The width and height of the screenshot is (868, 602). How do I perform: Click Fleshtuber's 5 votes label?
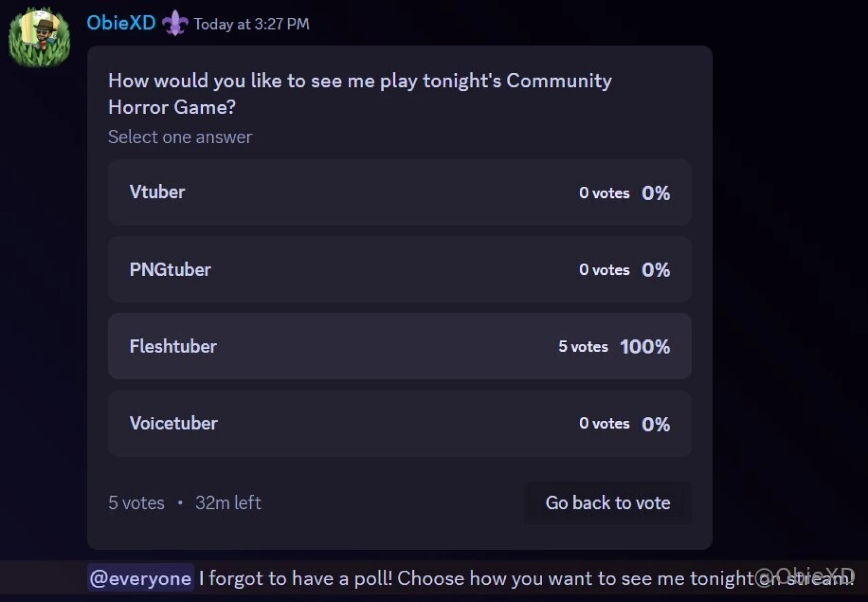pos(583,346)
